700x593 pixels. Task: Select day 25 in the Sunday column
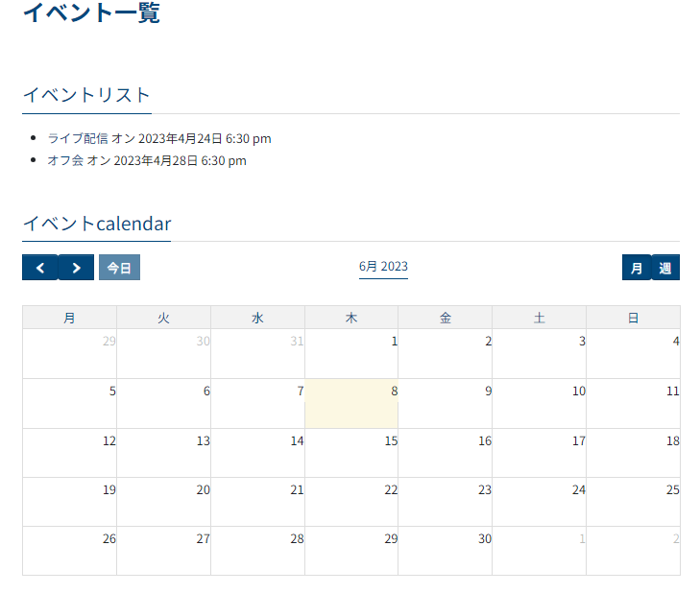(x=633, y=501)
